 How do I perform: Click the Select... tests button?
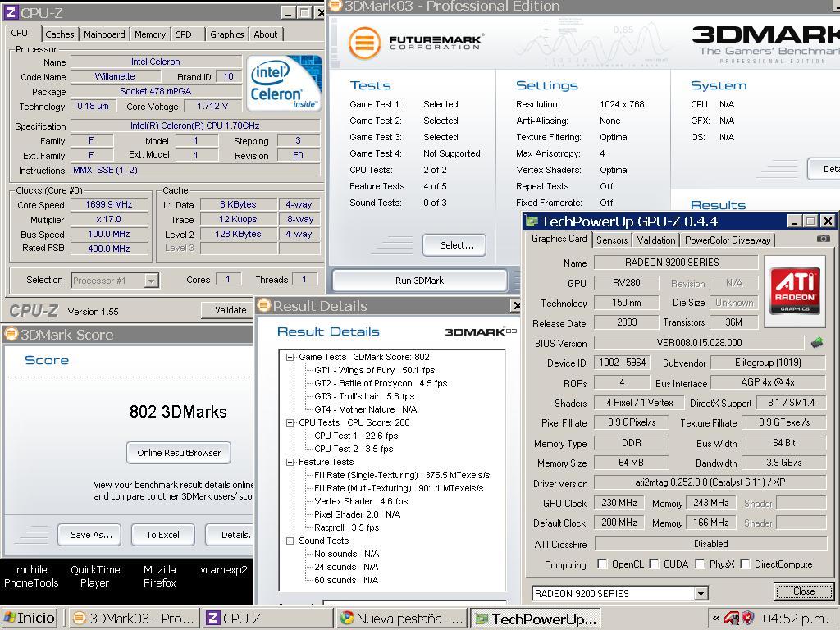pyautogui.click(x=454, y=245)
